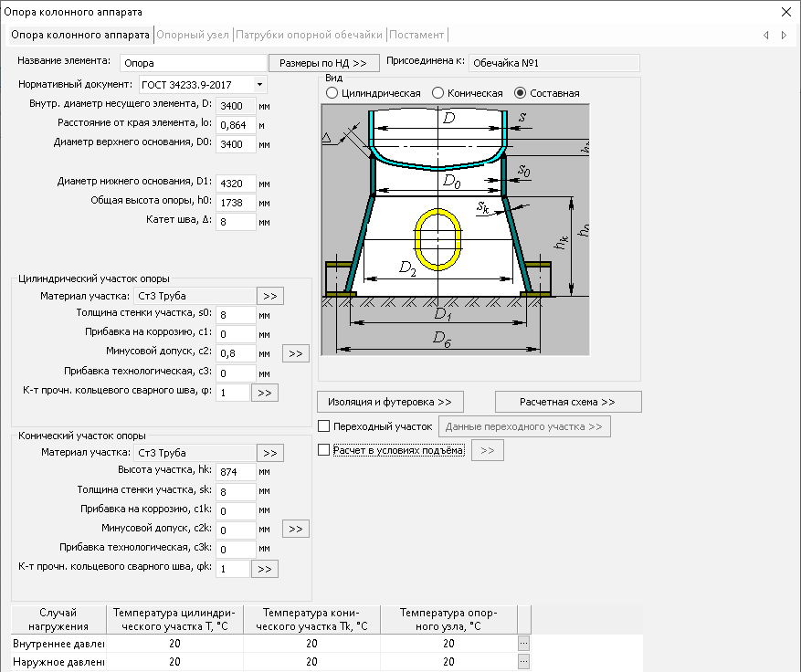Edit Толщина стенки участка s0 field

tap(236, 315)
